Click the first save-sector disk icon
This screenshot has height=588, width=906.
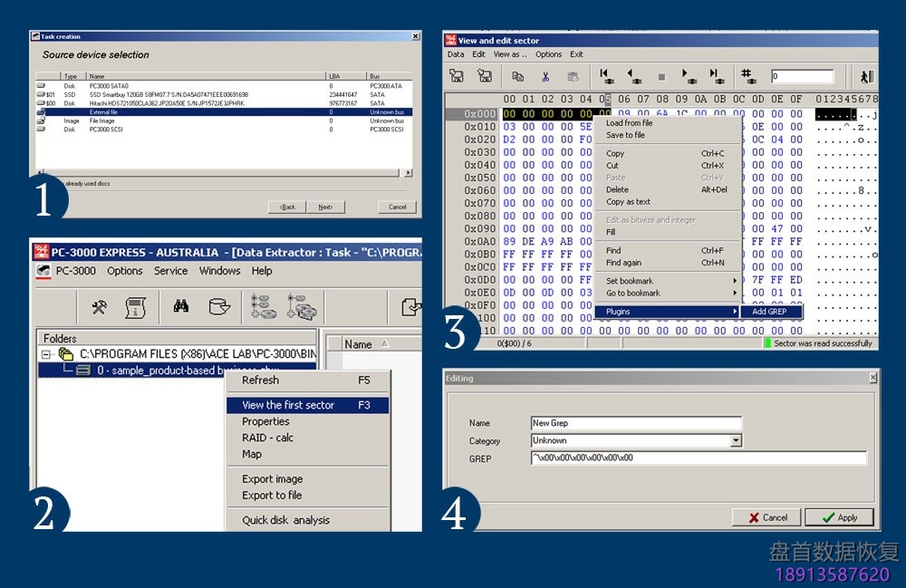coord(458,77)
